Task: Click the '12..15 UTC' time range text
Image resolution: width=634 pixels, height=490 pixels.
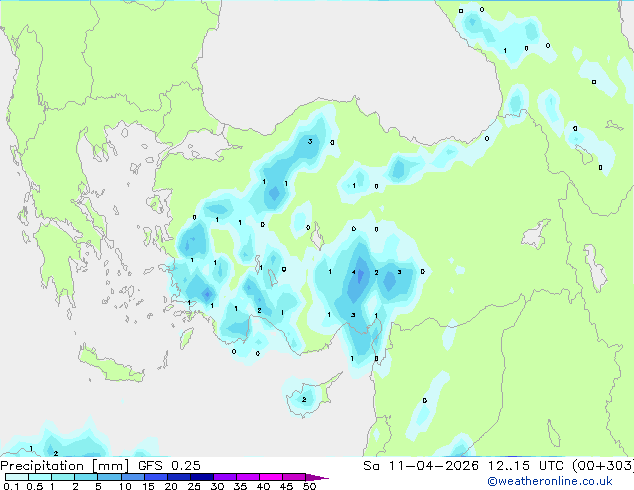Action: (526, 466)
